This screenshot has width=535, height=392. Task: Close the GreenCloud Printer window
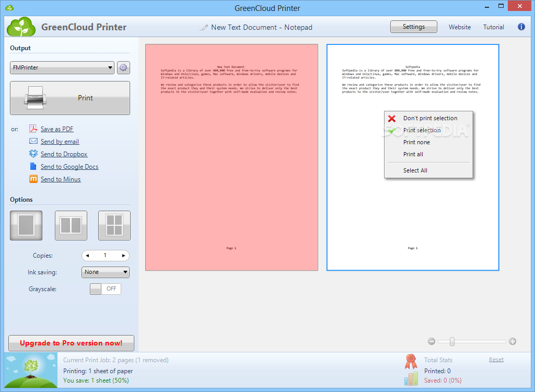click(x=520, y=6)
